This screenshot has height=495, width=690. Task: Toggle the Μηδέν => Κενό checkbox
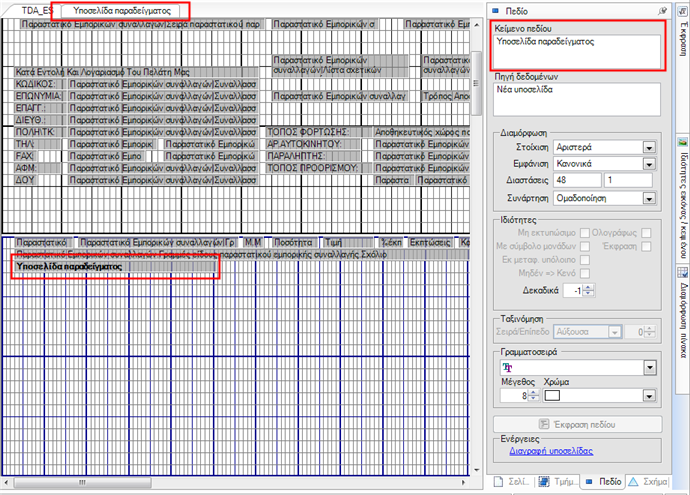pos(585,273)
